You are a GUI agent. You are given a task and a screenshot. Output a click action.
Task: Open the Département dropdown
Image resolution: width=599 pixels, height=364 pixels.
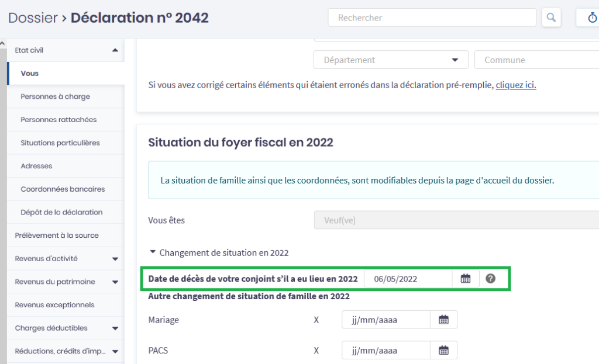click(x=391, y=60)
